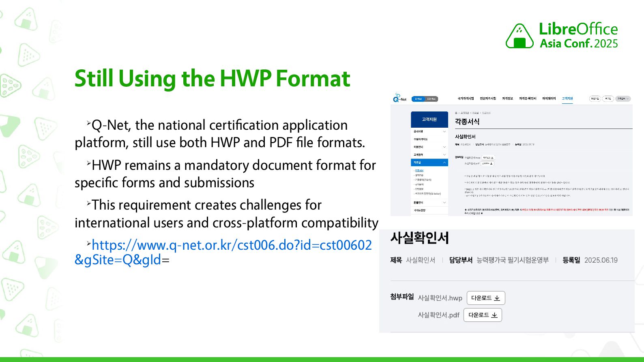
Task: Select the blue Q-Net pill toggle
Action: tap(418, 99)
